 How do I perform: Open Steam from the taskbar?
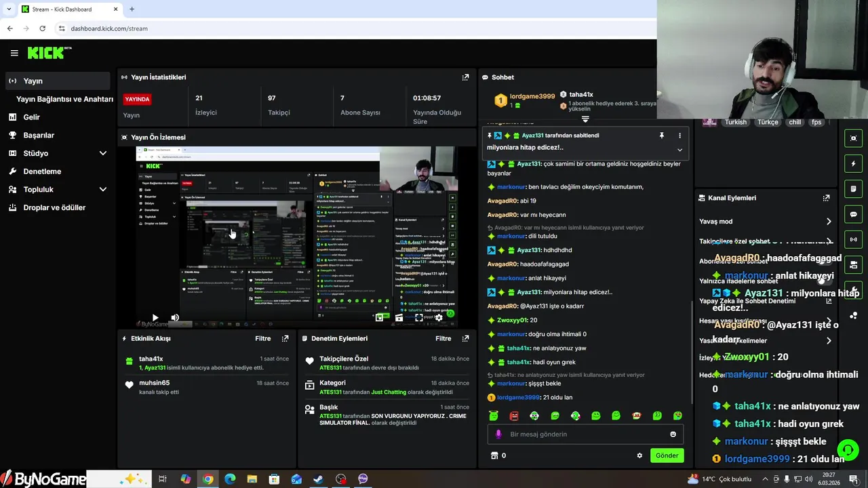click(x=318, y=479)
